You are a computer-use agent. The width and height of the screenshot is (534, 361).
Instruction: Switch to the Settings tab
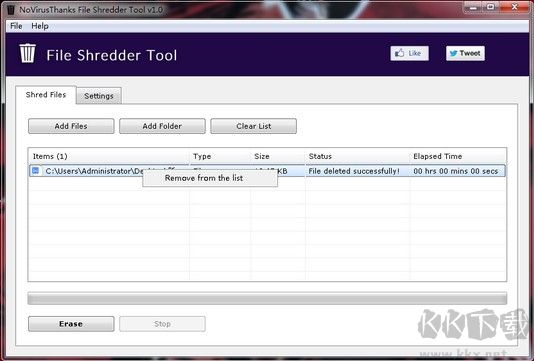tap(99, 96)
